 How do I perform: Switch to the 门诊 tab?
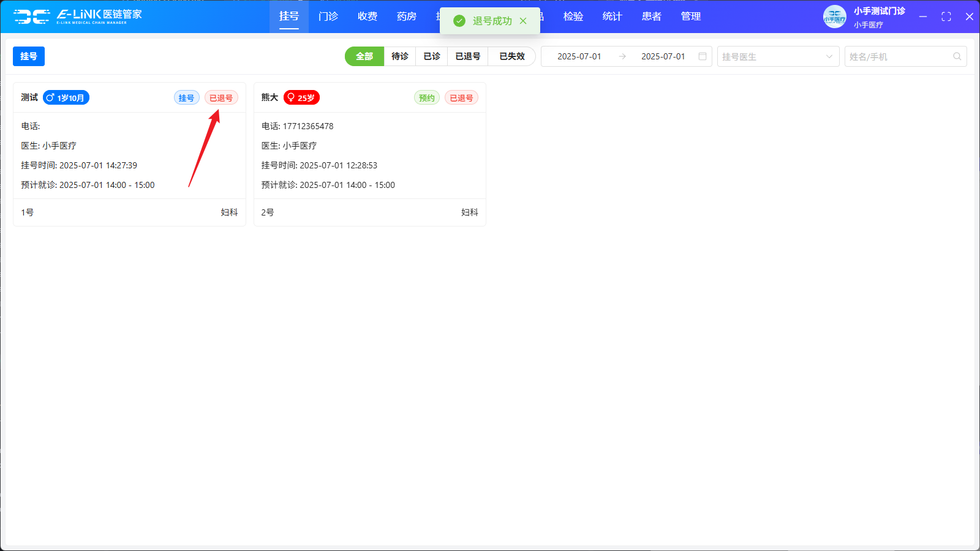pyautogui.click(x=328, y=17)
